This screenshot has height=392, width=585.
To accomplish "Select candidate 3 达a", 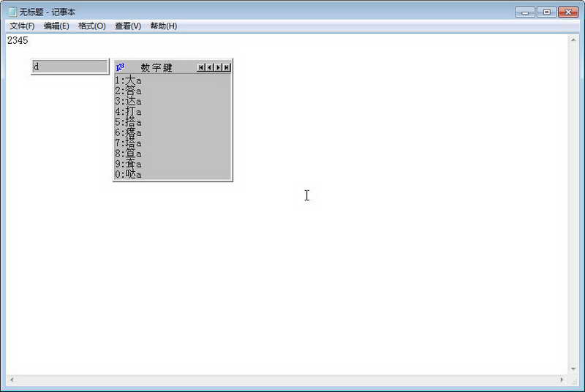I will [129, 101].
